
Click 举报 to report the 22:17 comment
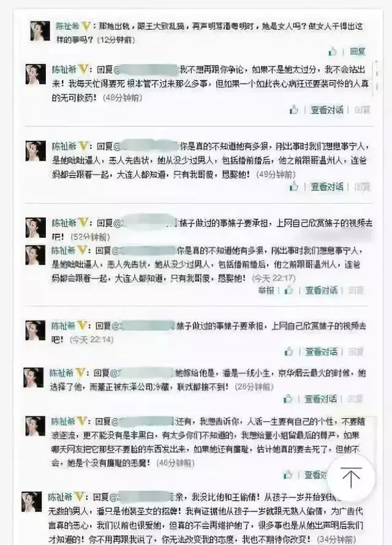[x=266, y=290]
